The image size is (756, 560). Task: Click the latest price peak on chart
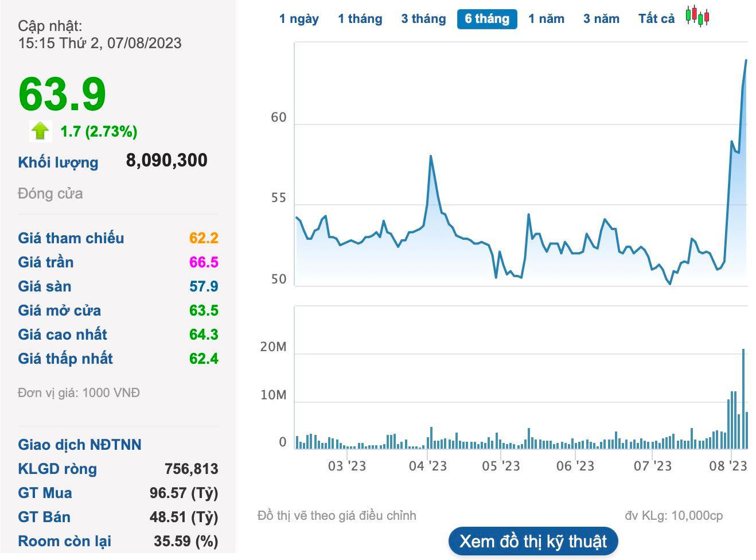746,60
